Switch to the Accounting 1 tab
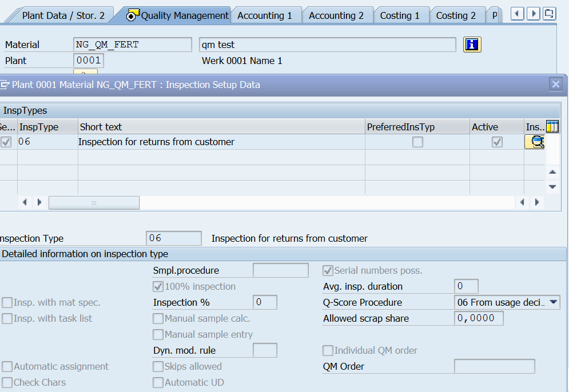 click(x=265, y=16)
